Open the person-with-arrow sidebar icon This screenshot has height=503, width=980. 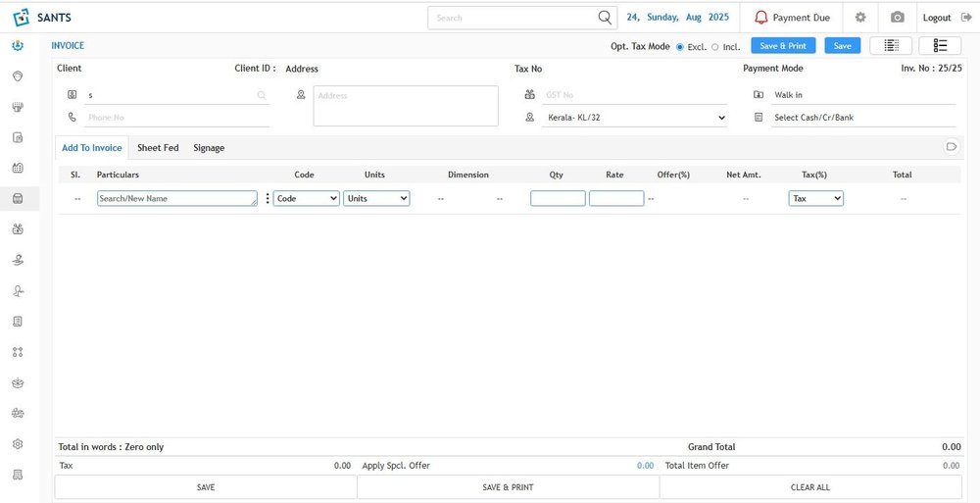[x=18, y=291]
